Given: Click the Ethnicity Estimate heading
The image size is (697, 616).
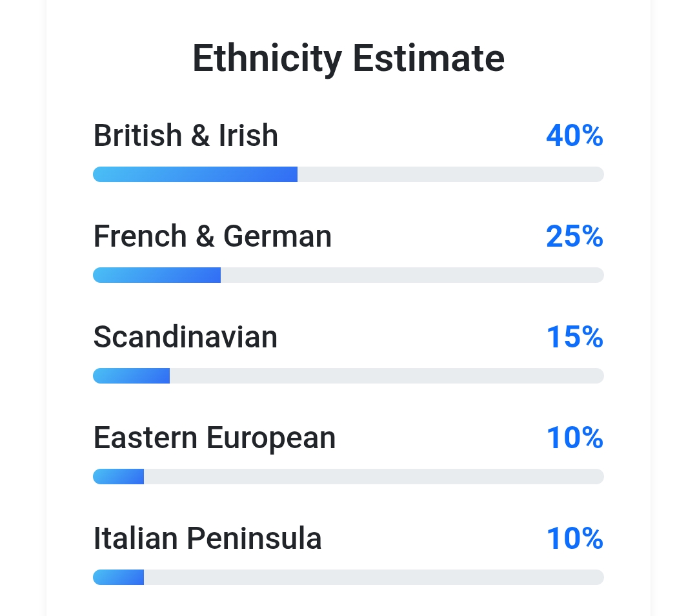Looking at the screenshot, I should pyautogui.click(x=348, y=58).
